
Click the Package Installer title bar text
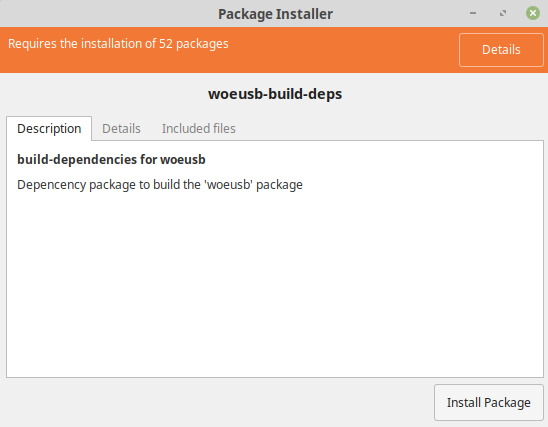[x=275, y=14]
